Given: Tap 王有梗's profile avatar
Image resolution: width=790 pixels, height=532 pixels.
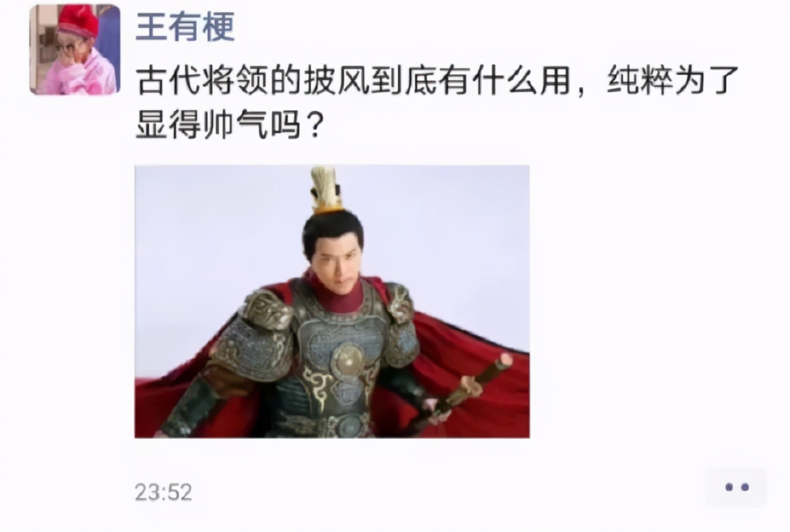Looking at the screenshot, I should pos(75,49).
